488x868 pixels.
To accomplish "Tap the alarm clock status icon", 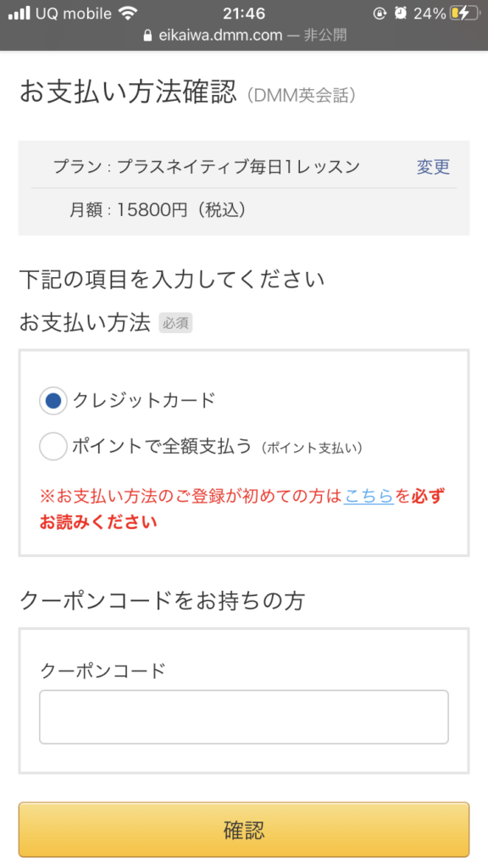I will [401, 14].
